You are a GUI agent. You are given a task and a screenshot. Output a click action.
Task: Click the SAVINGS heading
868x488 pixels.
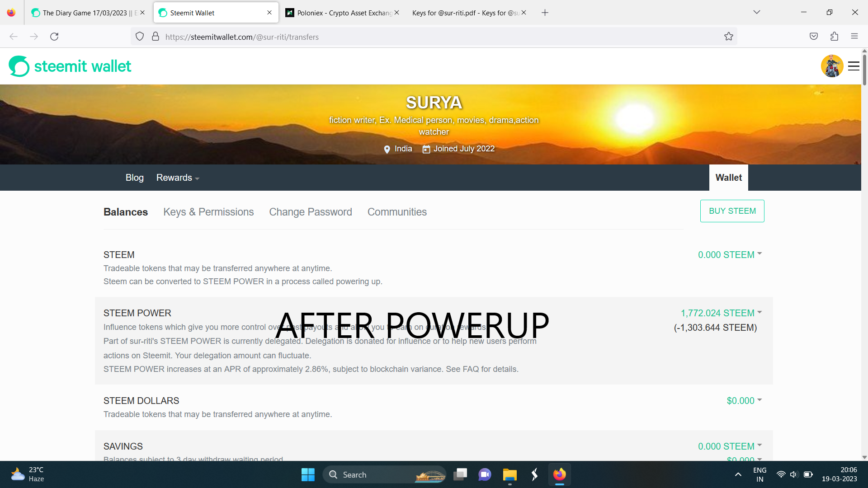pos(123,446)
